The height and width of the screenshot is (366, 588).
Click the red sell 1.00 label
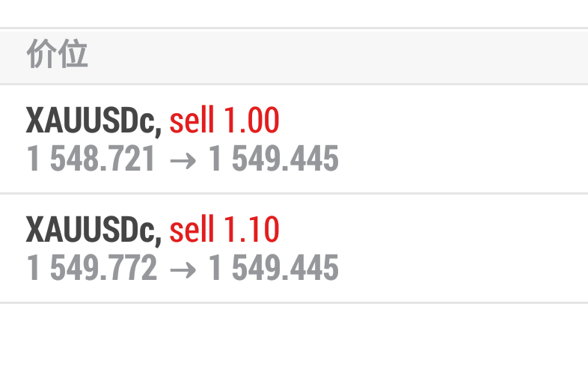224,120
